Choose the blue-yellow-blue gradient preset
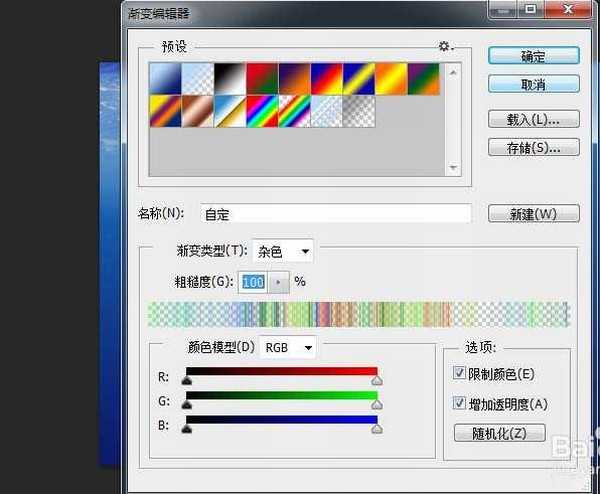This screenshot has width=600, height=494. 359,78
